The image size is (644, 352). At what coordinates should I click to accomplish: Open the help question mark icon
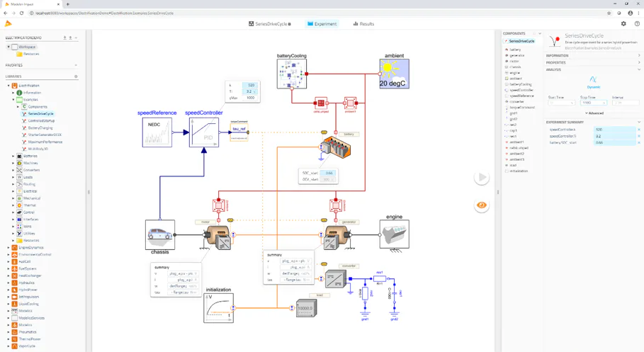[x=637, y=24]
